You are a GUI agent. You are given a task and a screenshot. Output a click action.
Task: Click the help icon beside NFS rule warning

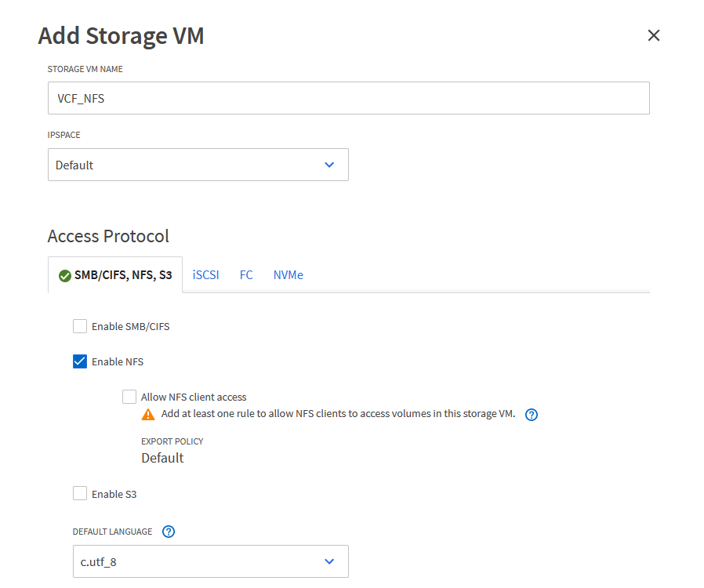(x=531, y=415)
